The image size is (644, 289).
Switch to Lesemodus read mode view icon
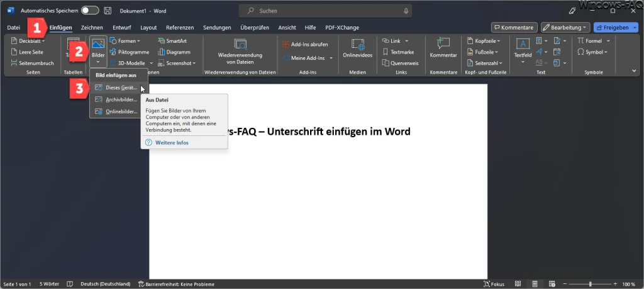point(518,284)
